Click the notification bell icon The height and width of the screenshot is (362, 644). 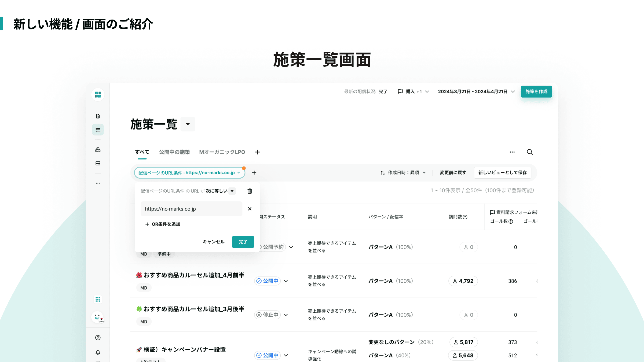coord(98,352)
